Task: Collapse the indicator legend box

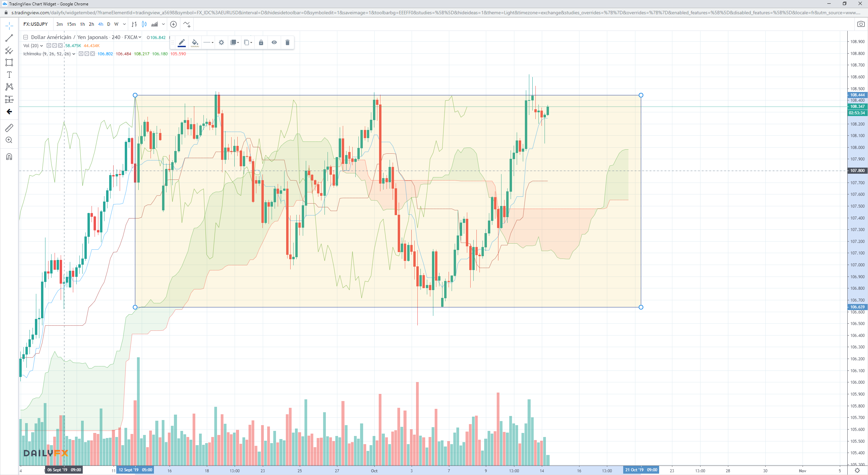Action: pos(25,37)
